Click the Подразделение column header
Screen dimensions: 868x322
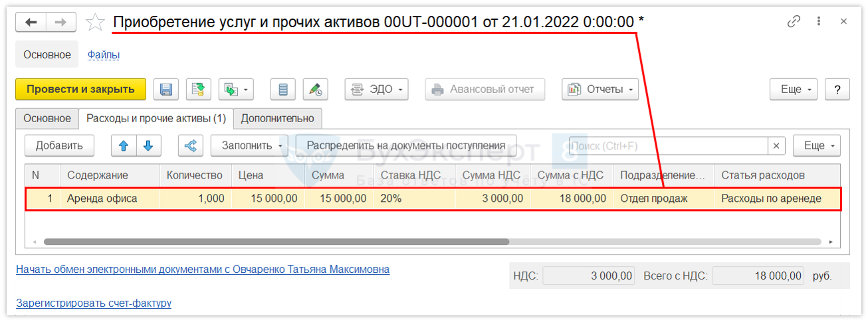click(663, 175)
